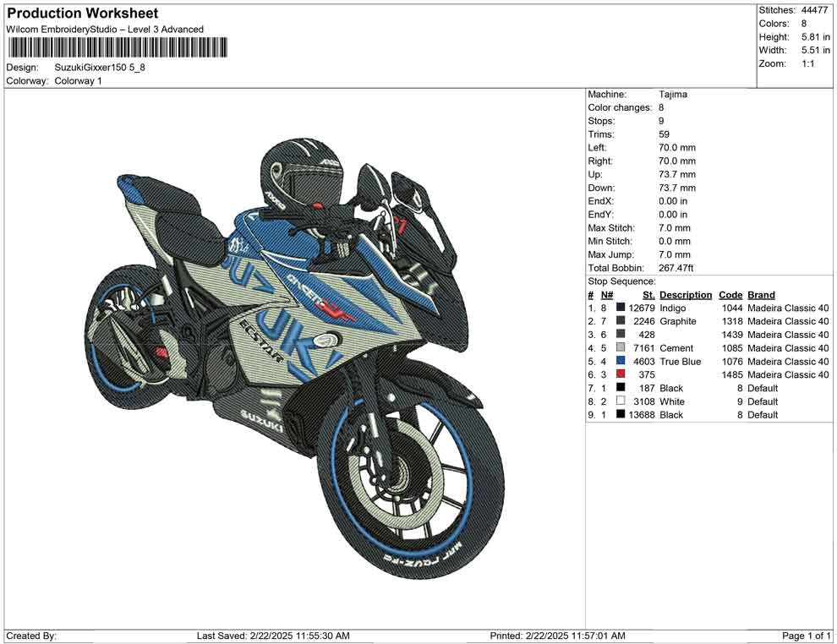Click the Trims value '59'

664,134
